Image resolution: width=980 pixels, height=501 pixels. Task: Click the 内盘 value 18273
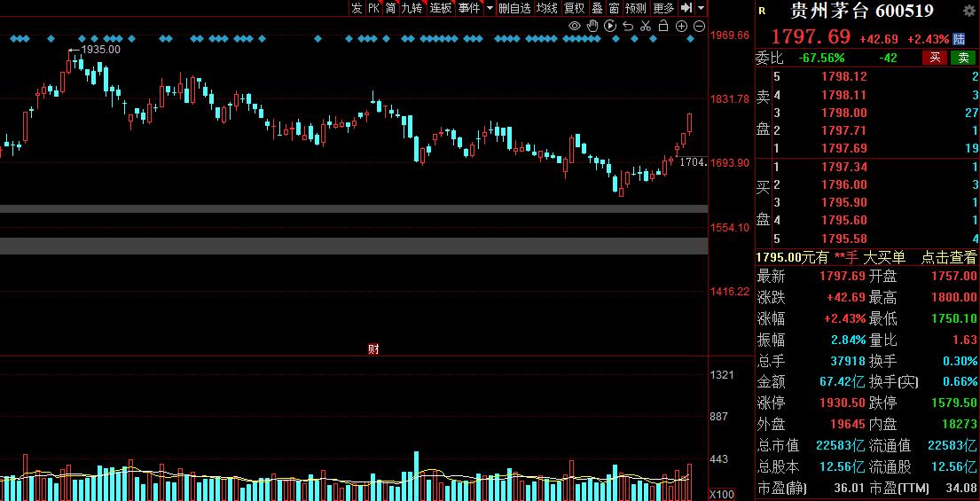[960, 424]
